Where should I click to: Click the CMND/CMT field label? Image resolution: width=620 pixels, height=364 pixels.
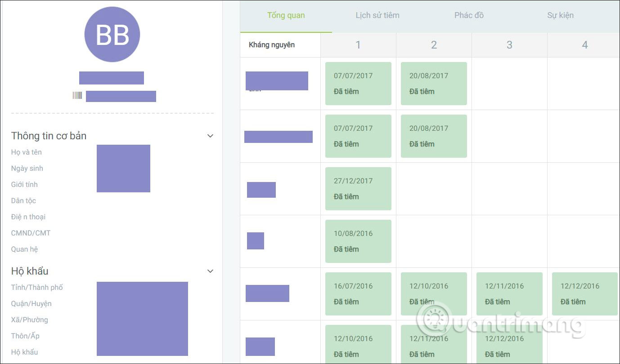pos(31,233)
